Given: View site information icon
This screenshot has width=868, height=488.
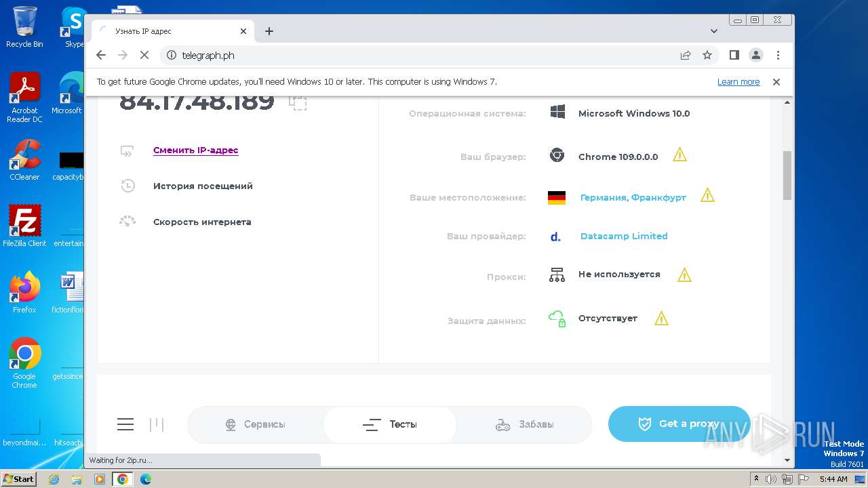Looking at the screenshot, I should coord(172,55).
